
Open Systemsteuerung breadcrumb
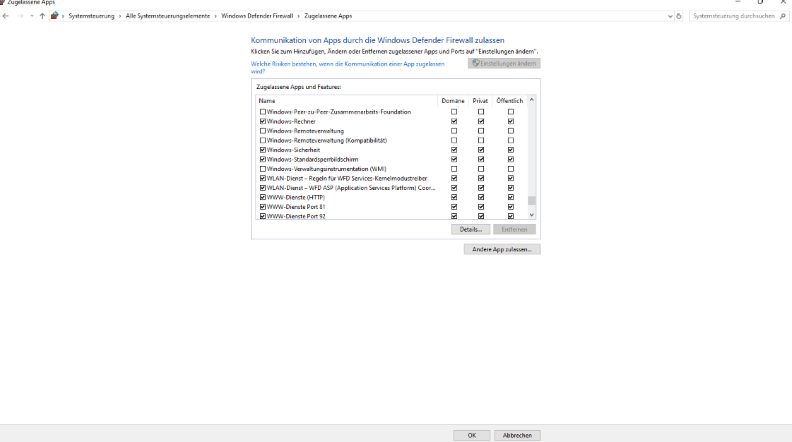tap(91, 16)
